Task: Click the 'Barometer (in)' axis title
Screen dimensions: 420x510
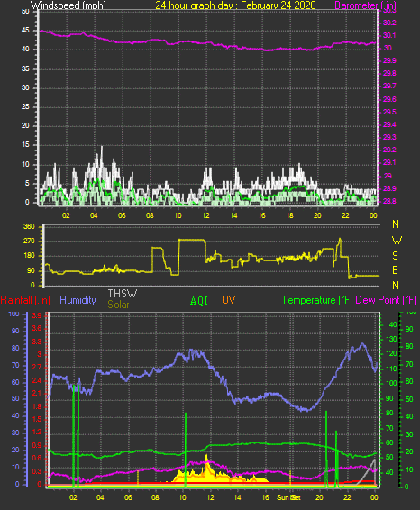Action: tap(365, 5)
